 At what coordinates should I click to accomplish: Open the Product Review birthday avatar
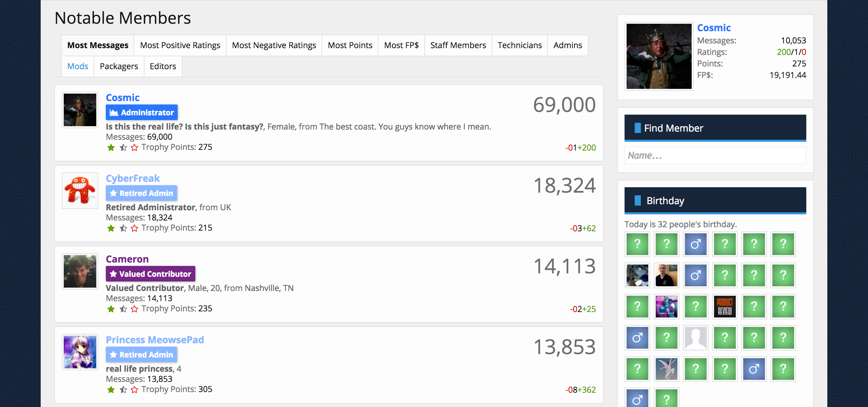725,307
